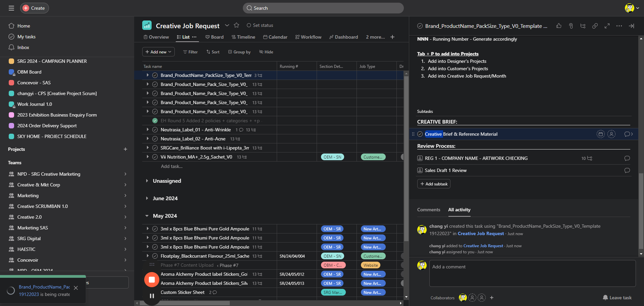Add a new project with plus icon

point(125,149)
